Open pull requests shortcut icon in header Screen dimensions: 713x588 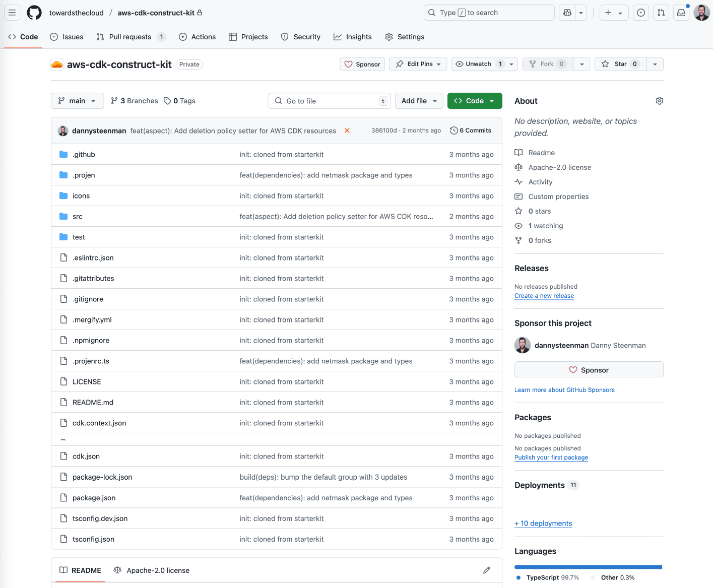pyautogui.click(x=661, y=13)
